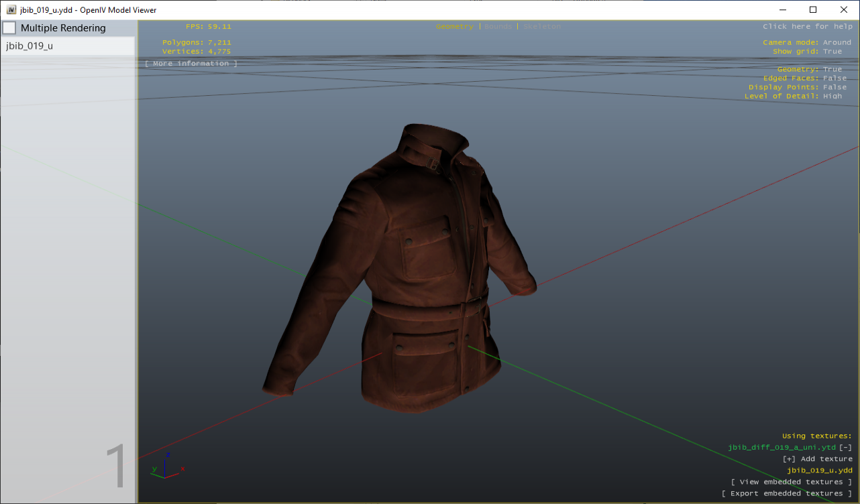Click the Y axis on the orientation gizmo
Screen dimensions: 860x504
[x=154, y=469]
